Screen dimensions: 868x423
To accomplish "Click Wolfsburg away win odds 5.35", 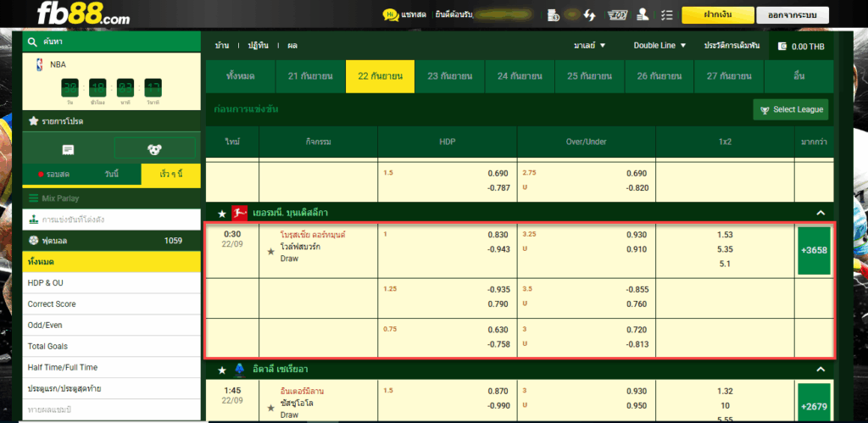I will click(725, 249).
